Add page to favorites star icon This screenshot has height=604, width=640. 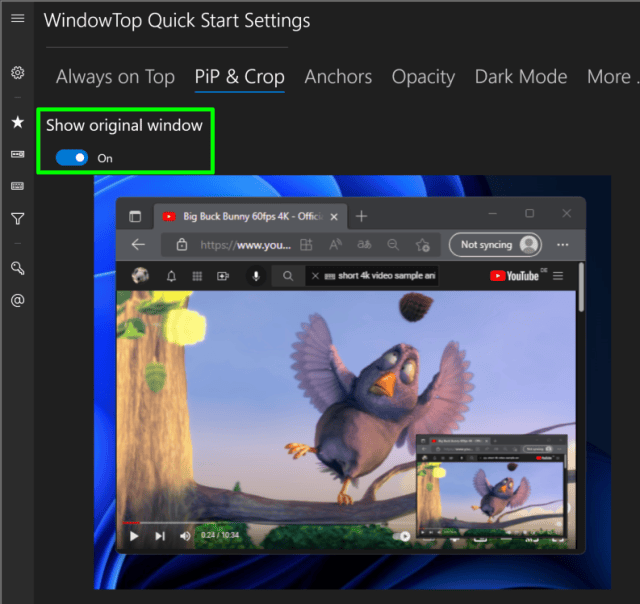[x=422, y=245]
